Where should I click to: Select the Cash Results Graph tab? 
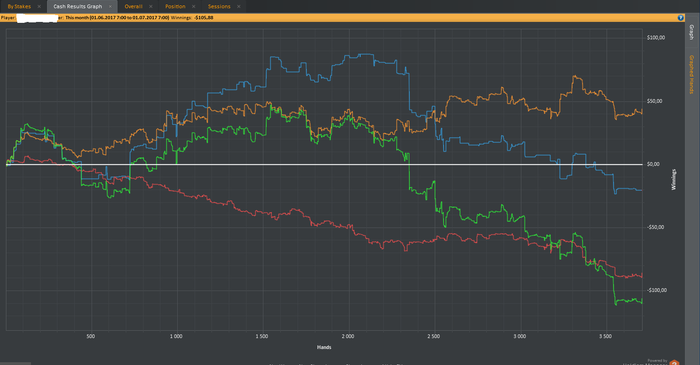[x=78, y=6]
